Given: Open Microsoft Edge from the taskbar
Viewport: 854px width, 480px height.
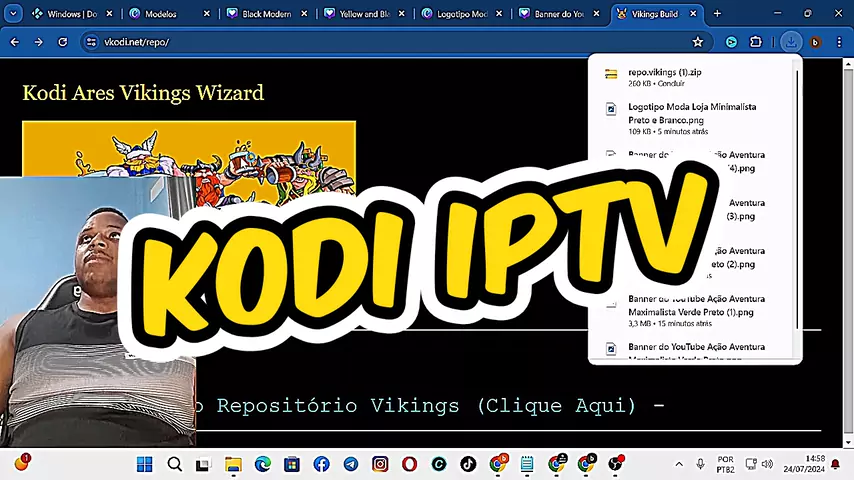Looking at the screenshot, I should (263, 464).
